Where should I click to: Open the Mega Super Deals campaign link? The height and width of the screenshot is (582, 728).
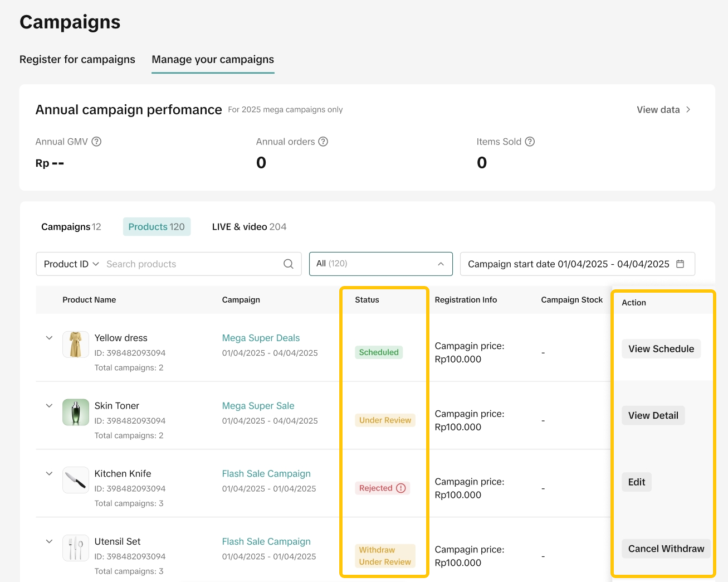pos(261,338)
